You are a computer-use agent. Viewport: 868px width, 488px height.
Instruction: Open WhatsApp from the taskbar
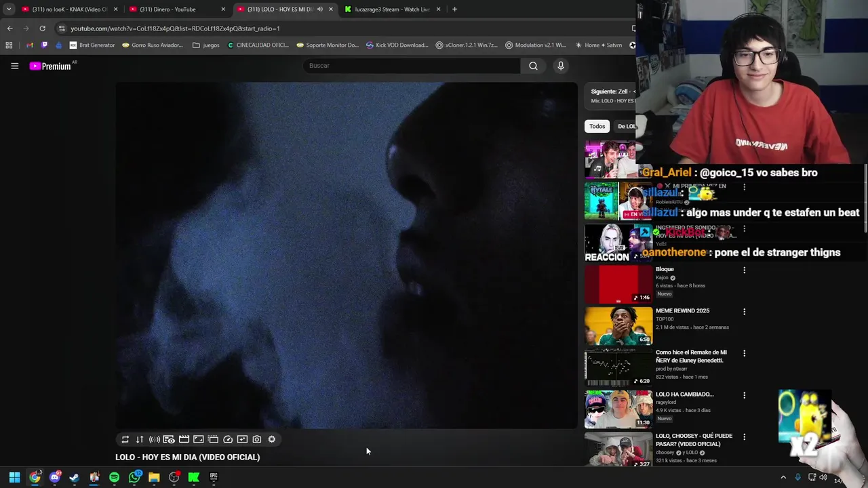[134, 477]
